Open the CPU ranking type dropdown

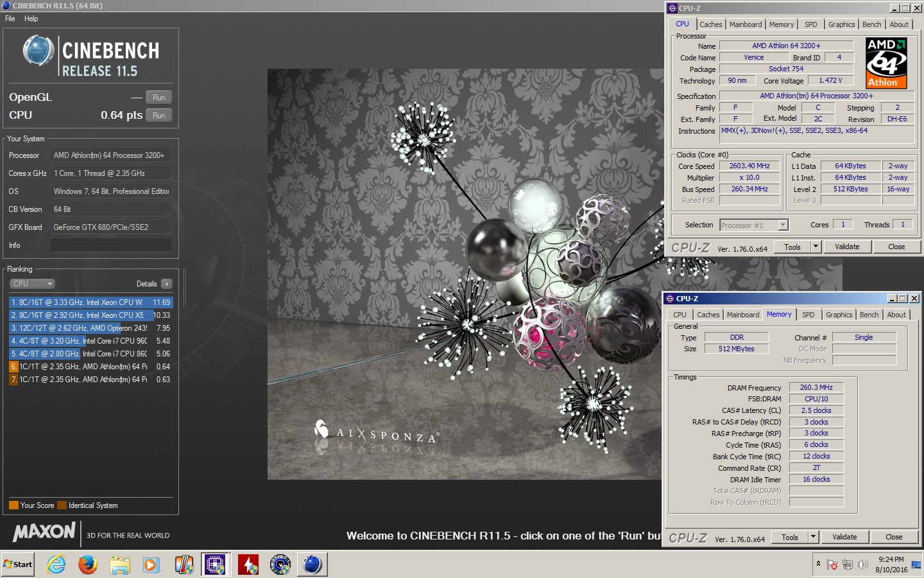tap(32, 284)
